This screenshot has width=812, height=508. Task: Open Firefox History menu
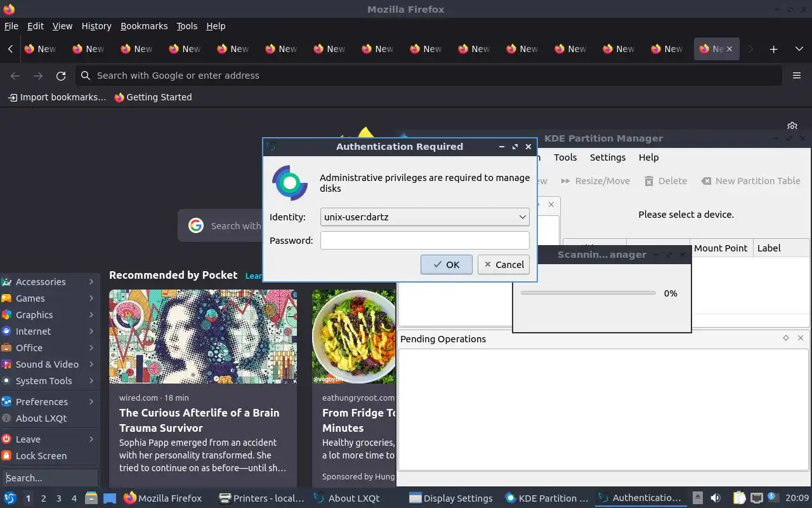[x=96, y=26]
